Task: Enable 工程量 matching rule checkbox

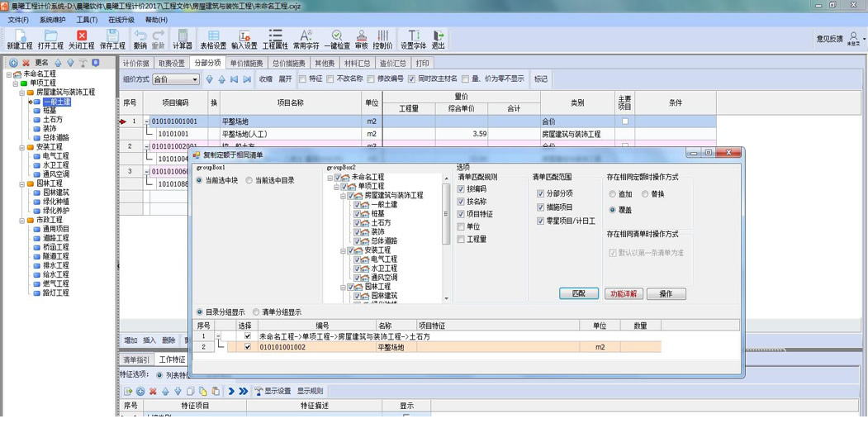Action: (461, 239)
